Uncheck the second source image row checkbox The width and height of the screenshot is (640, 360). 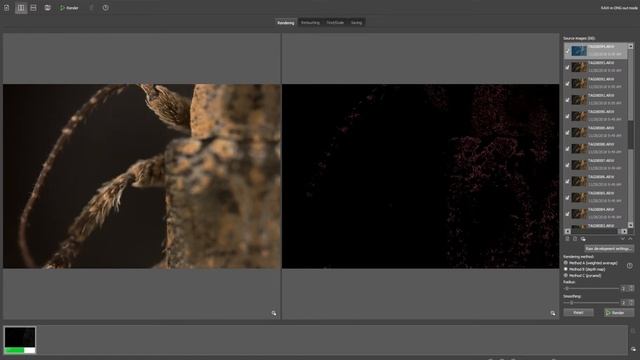(x=567, y=67)
